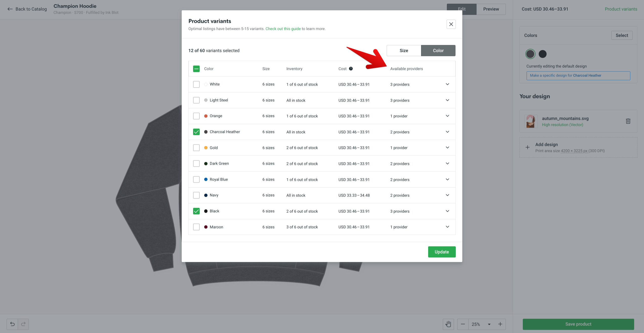
Task: Check the White color checkbox
Action: [x=196, y=84]
